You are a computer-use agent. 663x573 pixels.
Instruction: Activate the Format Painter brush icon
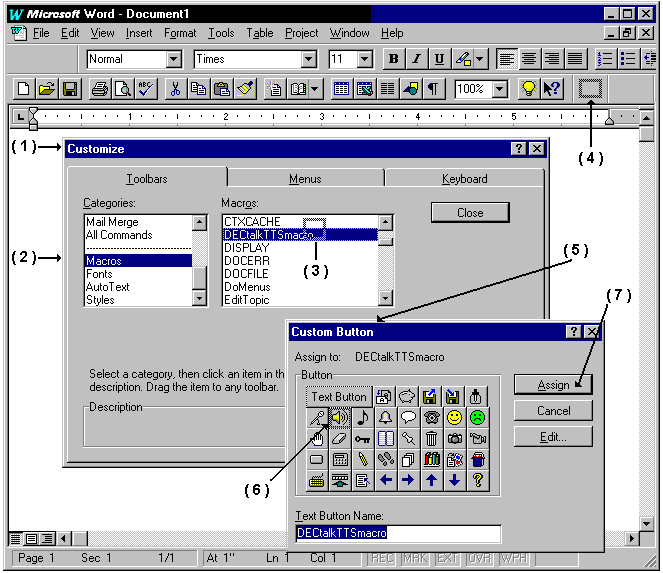click(x=245, y=89)
